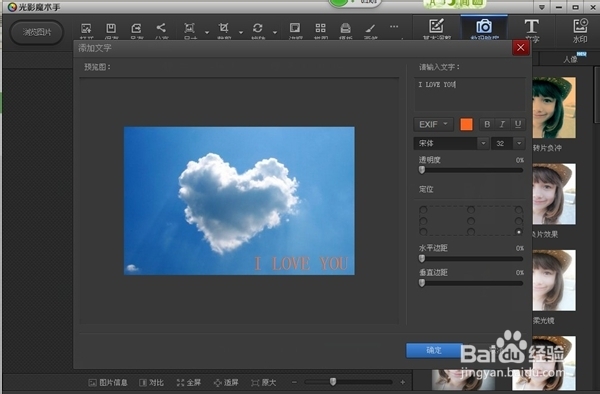Screen dimensions: 600x394
Task: Select bottom-left text position radio
Action: [x=423, y=232]
